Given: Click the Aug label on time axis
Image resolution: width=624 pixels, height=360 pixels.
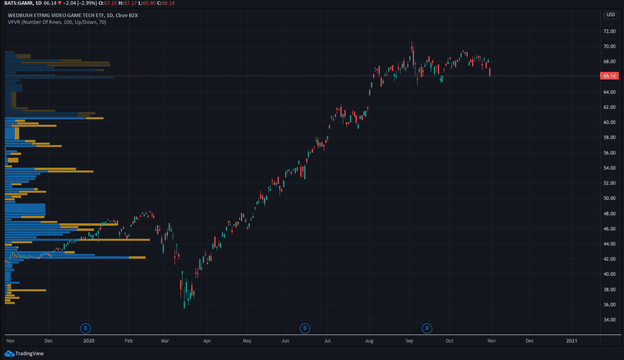Looking at the screenshot, I should (x=369, y=341).
